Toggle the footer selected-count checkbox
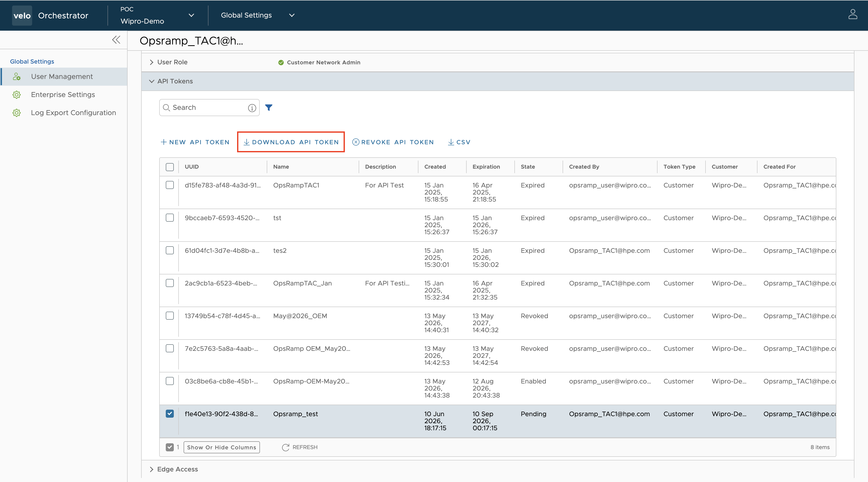Screen dimensions: 868x482 coord(170,447)
